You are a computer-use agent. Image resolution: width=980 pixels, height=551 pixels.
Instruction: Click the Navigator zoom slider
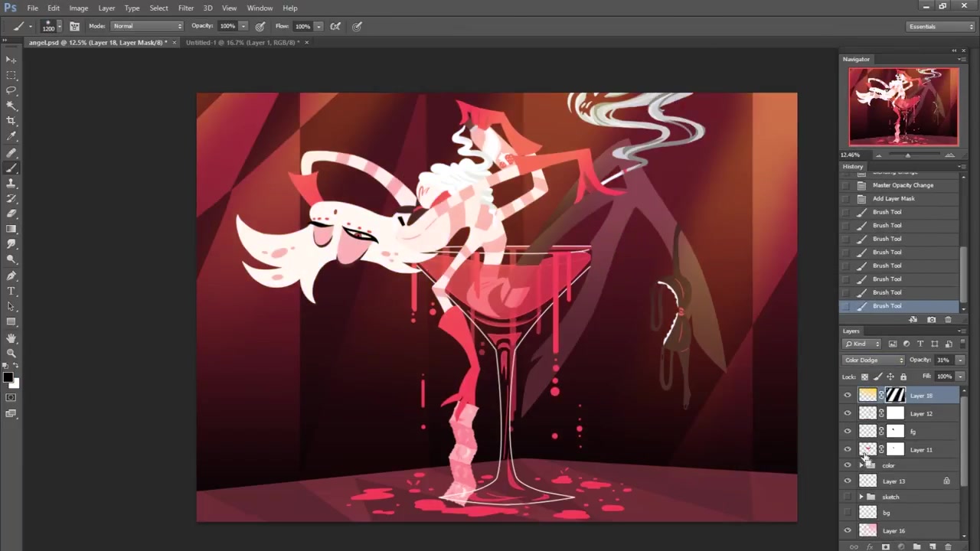908,155
